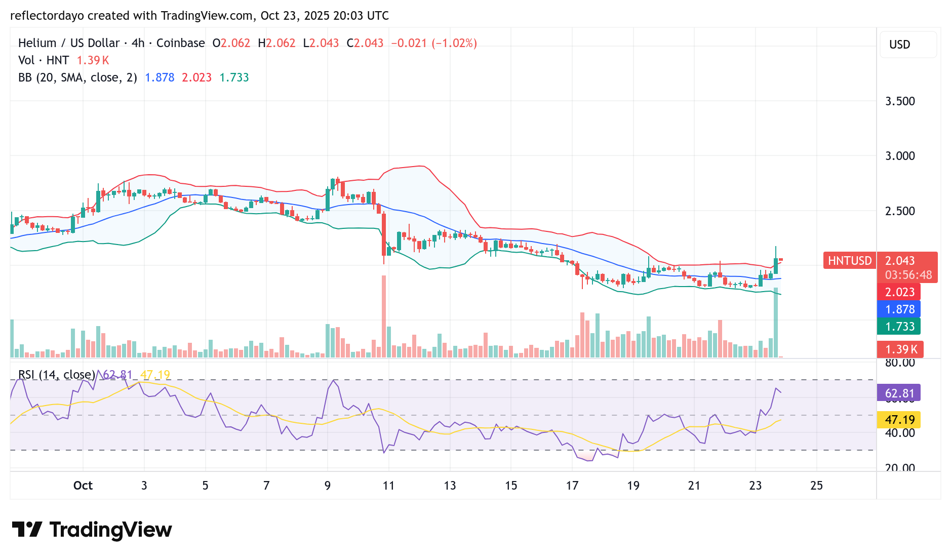Click the USD currency selector box
951x560 pixels.
point(908,45)
